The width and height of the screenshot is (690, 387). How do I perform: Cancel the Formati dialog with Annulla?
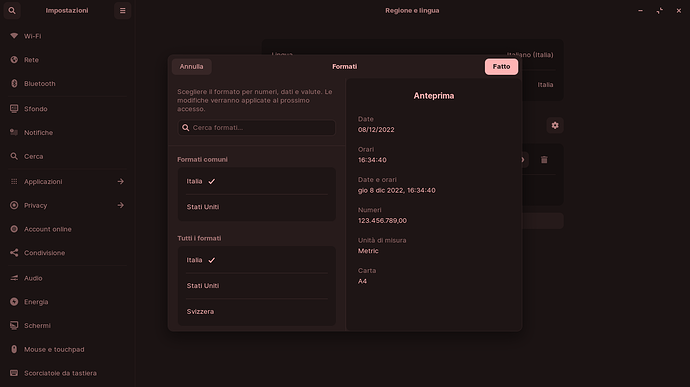click(191, 66)
